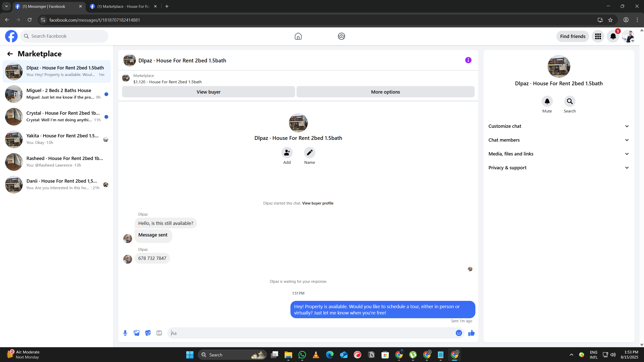Image resolution: width=644 pixels, height=362 pixels.
Task: Click the voice clip microphone icon
Action: click(125, 333)
